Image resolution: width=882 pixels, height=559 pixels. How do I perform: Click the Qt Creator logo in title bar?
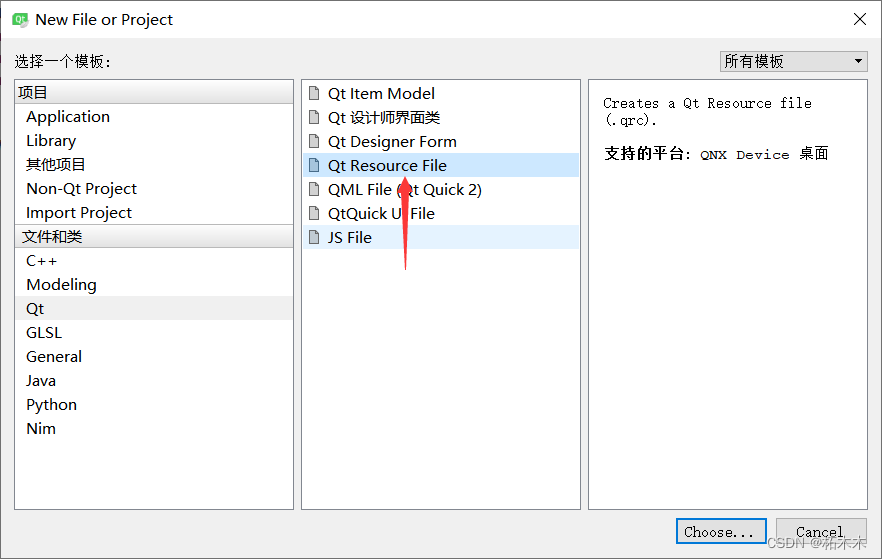tap(20, 20)
